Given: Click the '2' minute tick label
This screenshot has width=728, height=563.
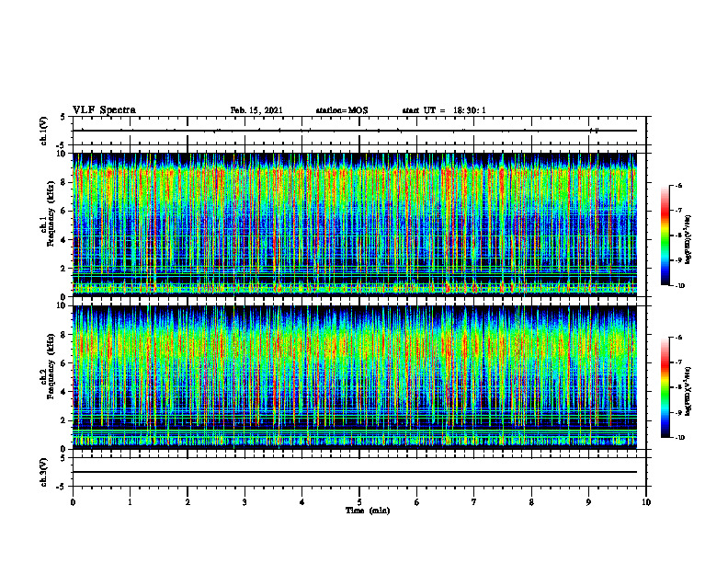Looking at the screenshot, I should (x=188, y=502).
